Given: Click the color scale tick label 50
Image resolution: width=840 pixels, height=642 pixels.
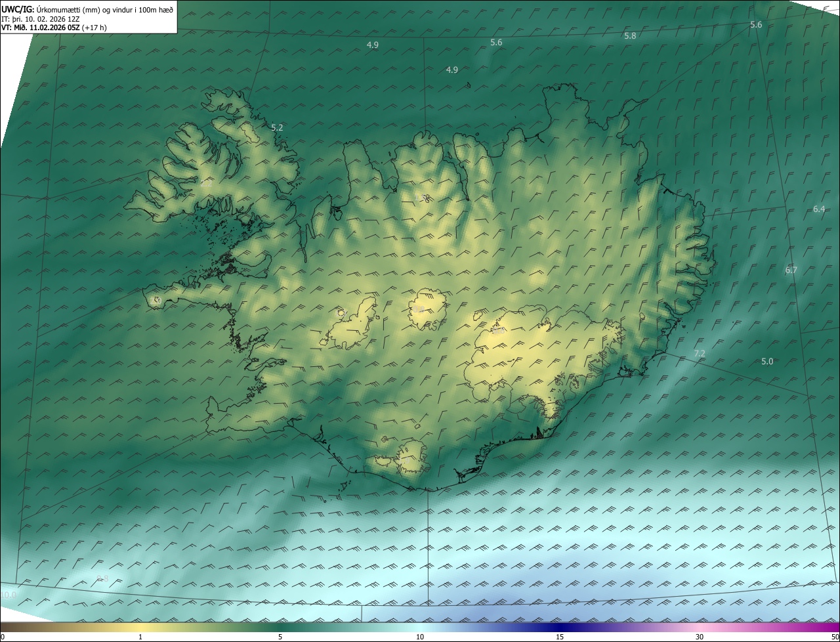Looking at the screenshot, I should coord(835,637).
